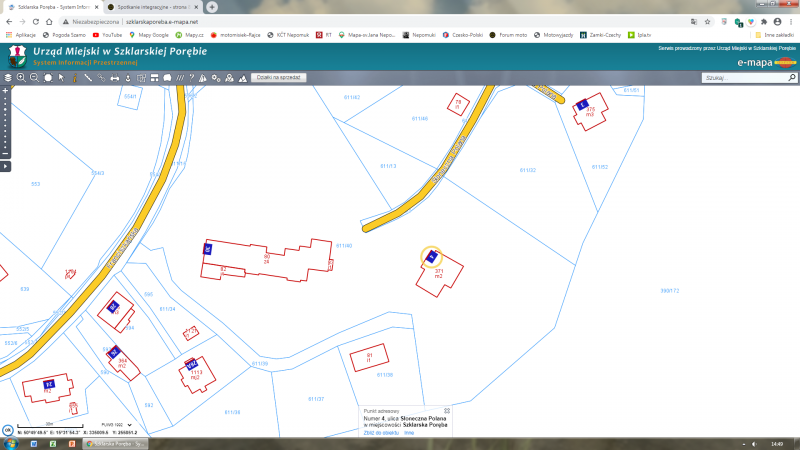Click 'Działki na sprzedaż' button
The height and width of the screenshot is (450, 800).
279,77
